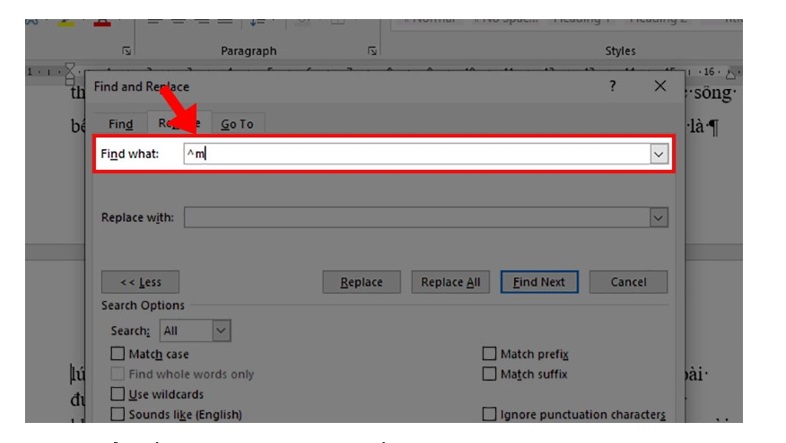Click the left indent marker on ruler
This screenshot has height=443, width=786.
69,74
